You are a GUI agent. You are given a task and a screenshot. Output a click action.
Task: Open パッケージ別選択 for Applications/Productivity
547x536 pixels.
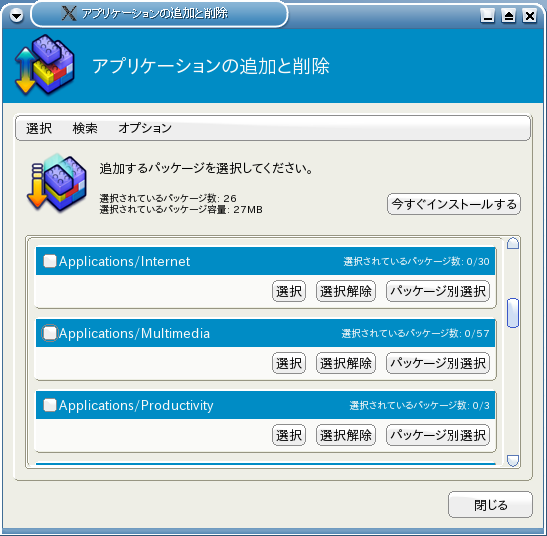point(438,435)
